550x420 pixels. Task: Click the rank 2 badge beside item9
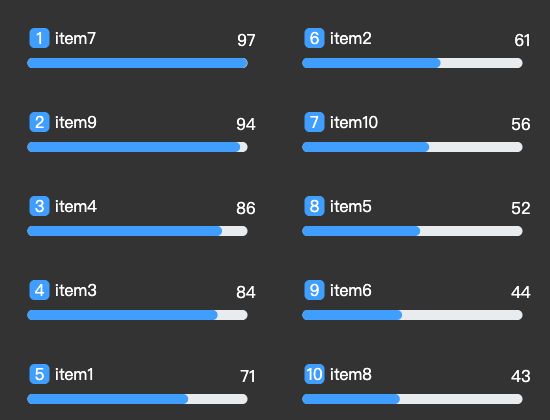pyautogui.click(x=39, y=122)
